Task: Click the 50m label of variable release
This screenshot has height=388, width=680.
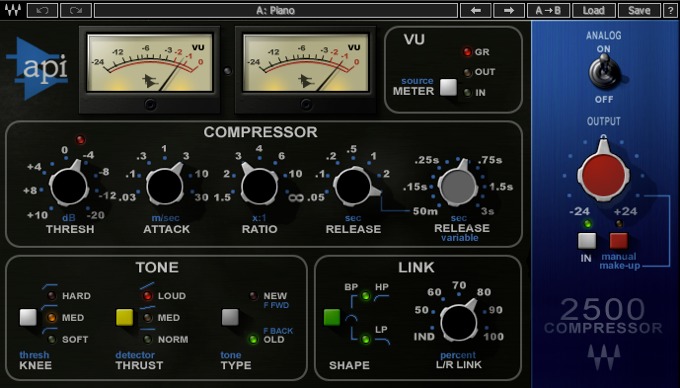Action: click(x=425, y=212)
